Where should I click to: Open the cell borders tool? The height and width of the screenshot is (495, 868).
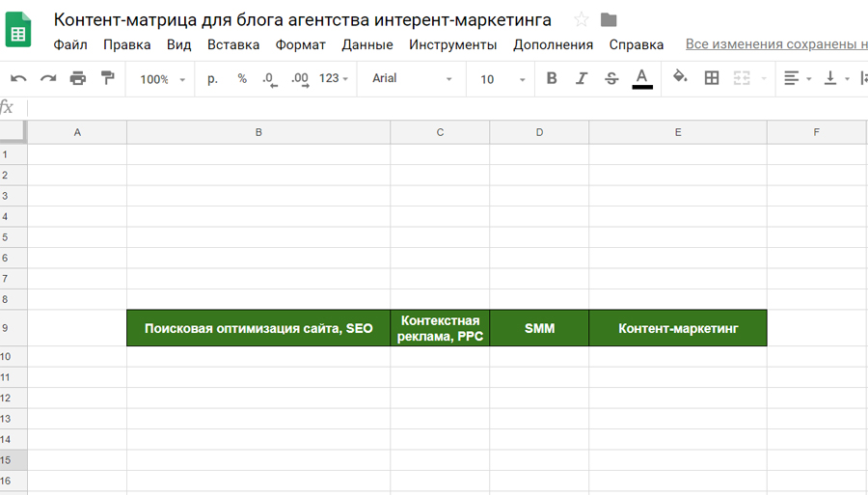(712, 79)
